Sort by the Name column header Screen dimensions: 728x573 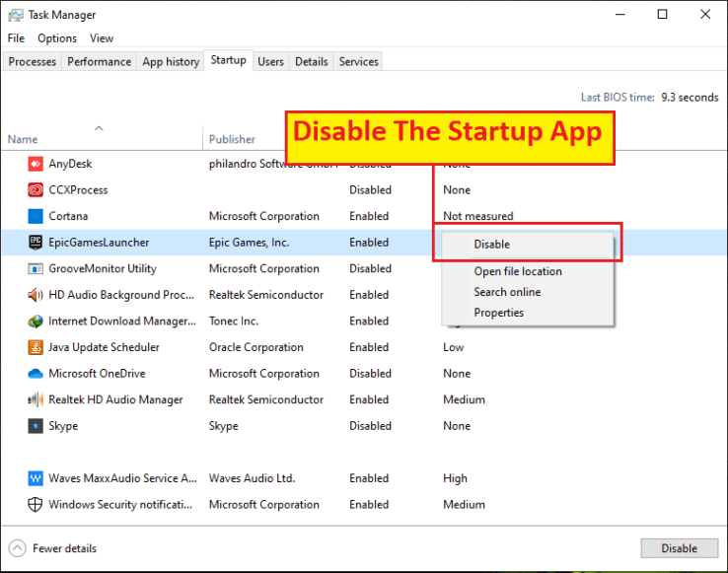(x=23, y=139)
